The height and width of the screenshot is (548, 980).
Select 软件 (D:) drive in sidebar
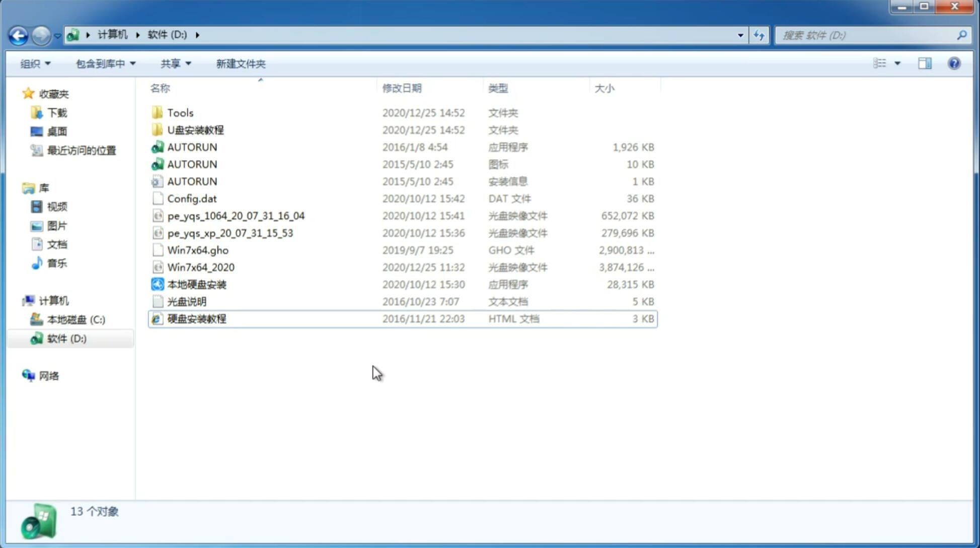(x=66, y=338)
